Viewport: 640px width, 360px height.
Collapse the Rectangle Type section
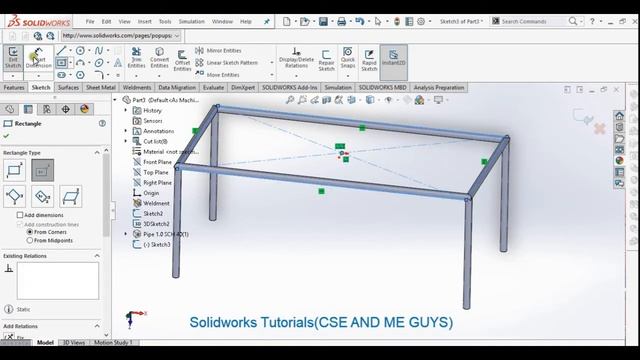pos(97,153)
